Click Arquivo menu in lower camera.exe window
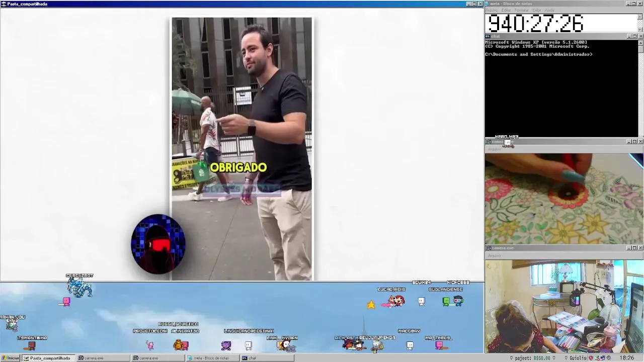644x362 pixels. (x=494, y=255)
